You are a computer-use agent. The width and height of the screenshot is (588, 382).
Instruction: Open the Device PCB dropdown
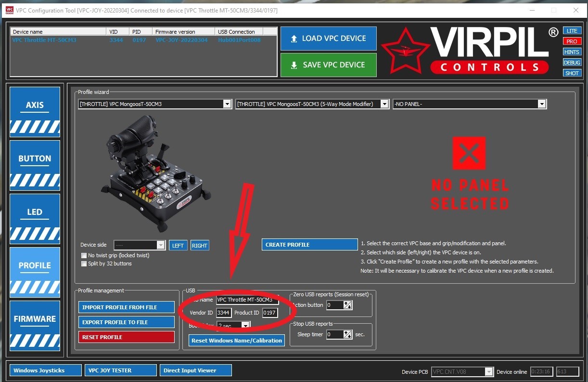tap(462, 371)
